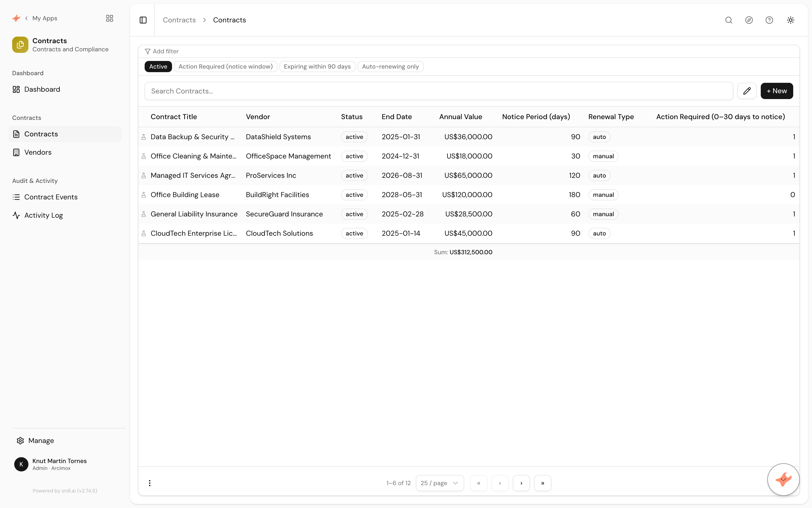This screenshot has width=812, height=508.
Task: Open the apps grid icon
Action: click(x=109, y=18)
